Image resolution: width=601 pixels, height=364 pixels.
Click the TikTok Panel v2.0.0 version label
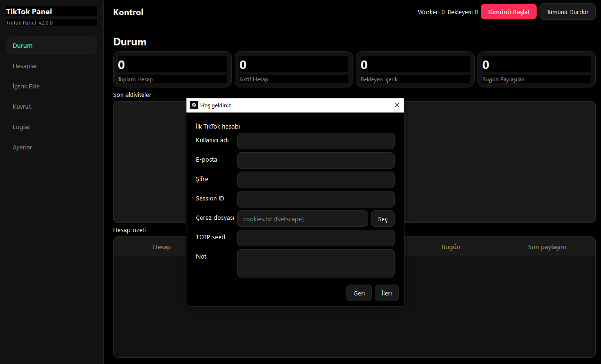[x=29, y=23]
